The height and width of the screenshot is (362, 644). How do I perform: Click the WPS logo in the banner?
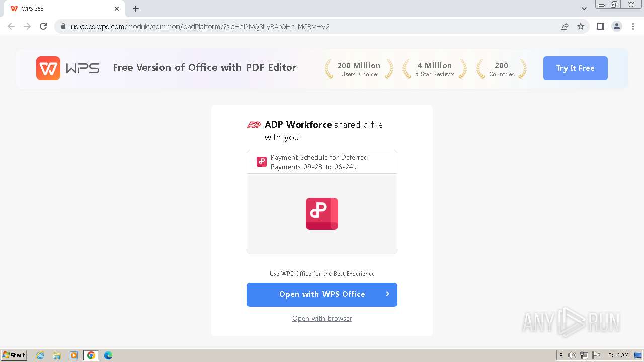click(67, 68)
